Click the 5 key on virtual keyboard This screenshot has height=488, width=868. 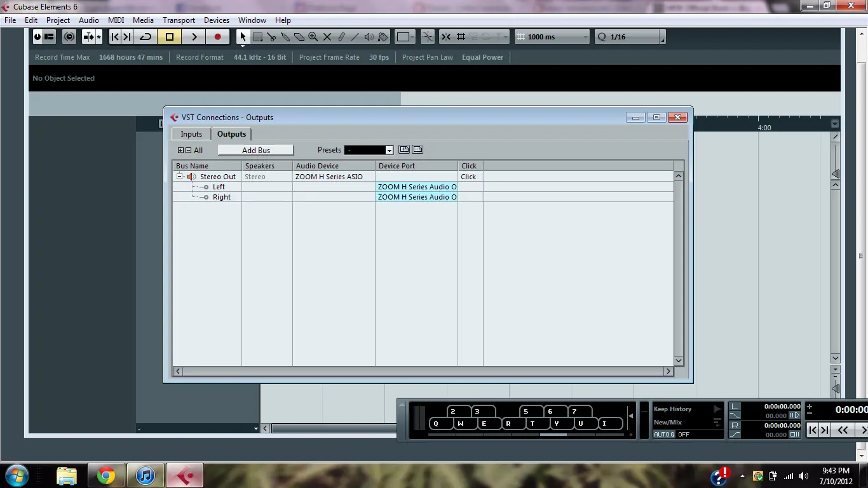tap(531, 412)
